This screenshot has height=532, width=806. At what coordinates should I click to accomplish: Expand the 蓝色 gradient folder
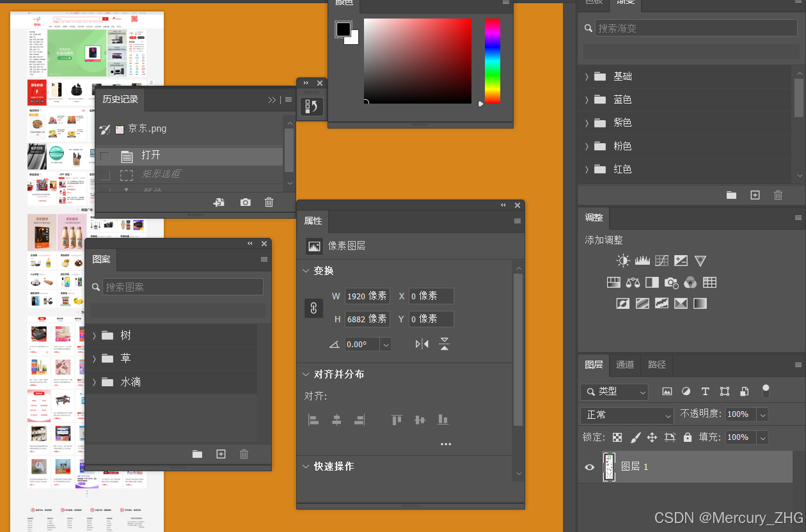[588, 99]
